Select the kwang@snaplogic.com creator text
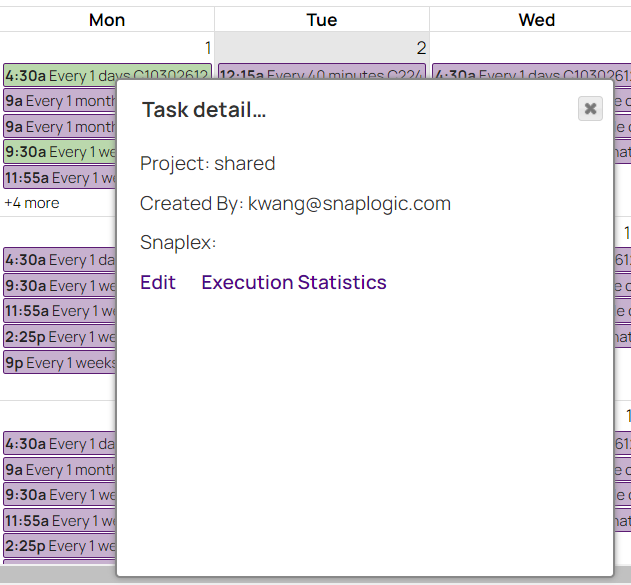 pyautogui.click(x=349, y=203)
